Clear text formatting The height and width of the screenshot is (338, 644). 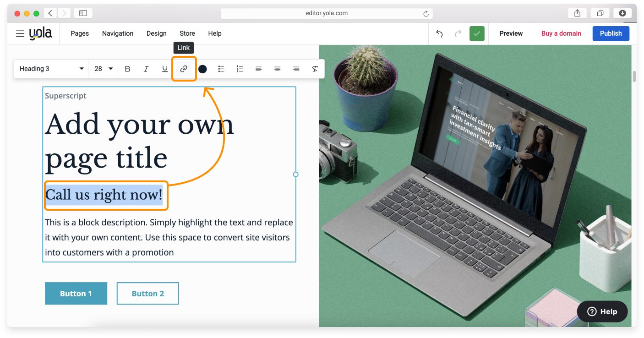click(x=315, y=69)
